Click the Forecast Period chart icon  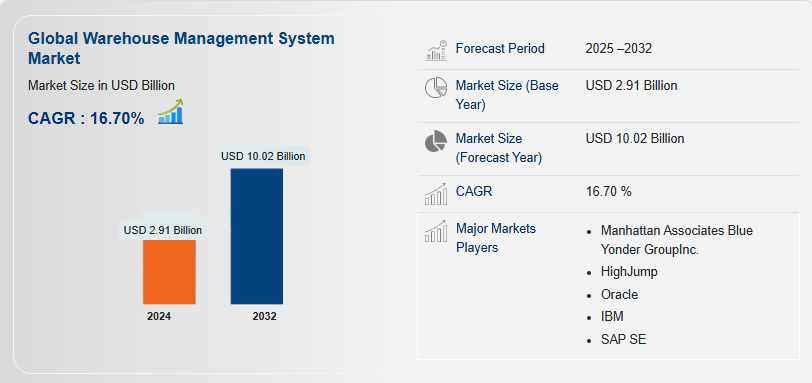436,51
